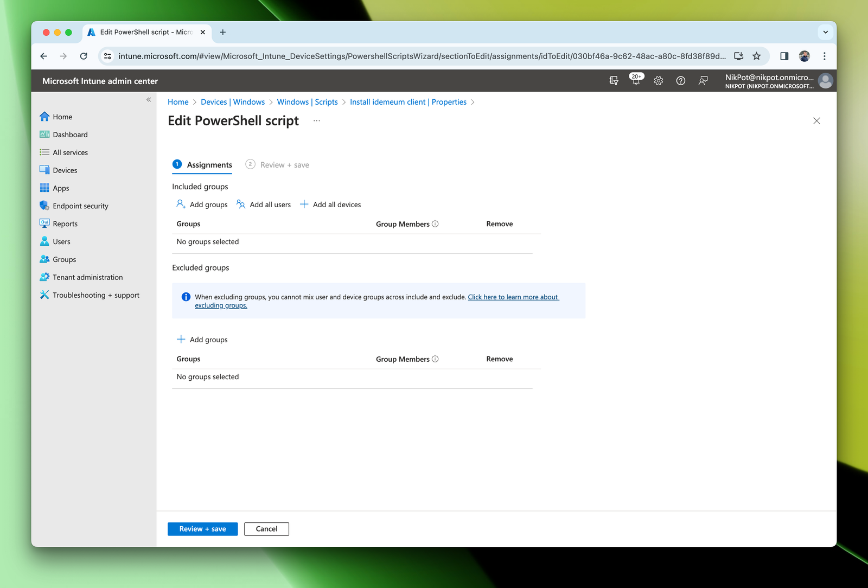Click the Included groups 'Groups' column header
This screenshot has height=588, width=868.
188,224
